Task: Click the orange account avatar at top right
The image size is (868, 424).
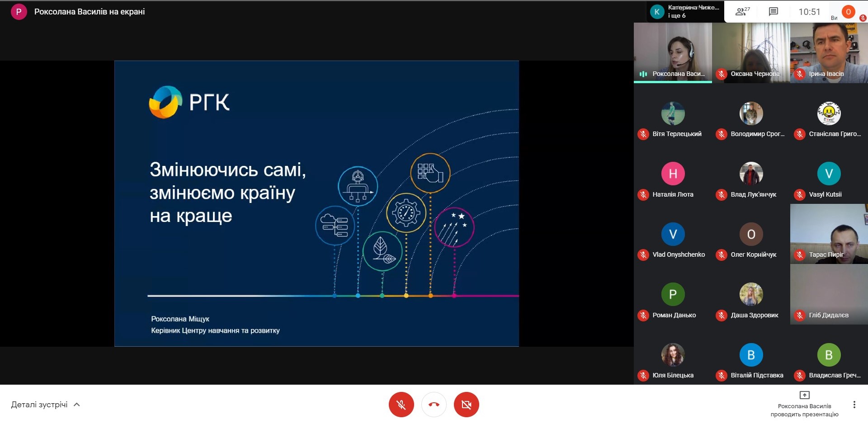Action: [848, 12]
